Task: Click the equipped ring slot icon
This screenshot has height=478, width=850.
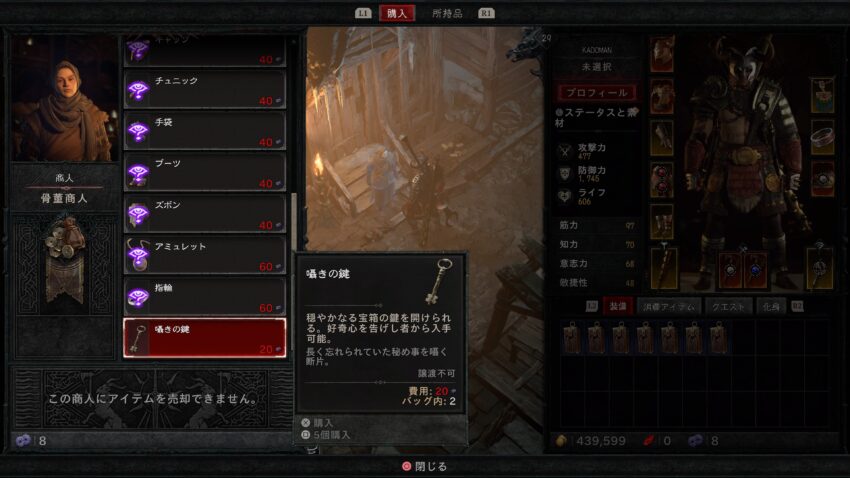Action: [822, 137]
